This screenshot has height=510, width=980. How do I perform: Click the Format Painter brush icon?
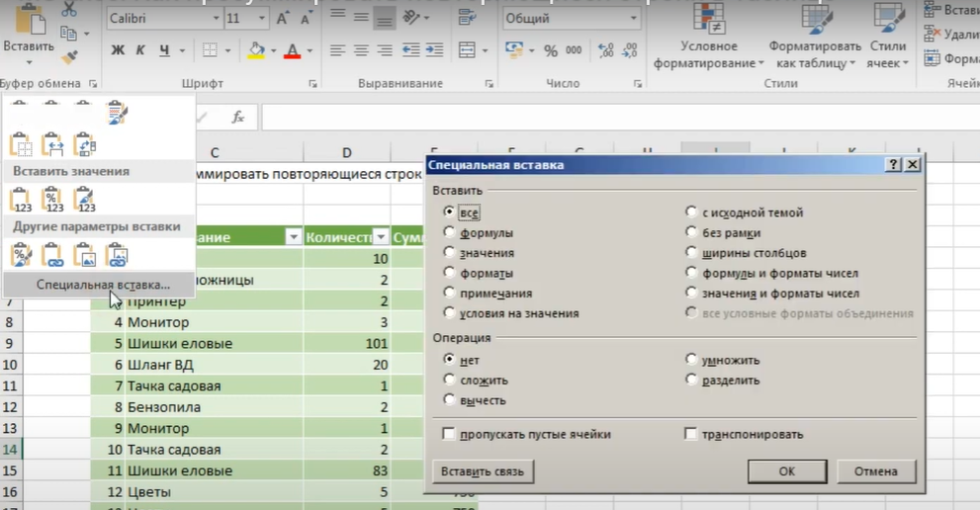[69, 58]
